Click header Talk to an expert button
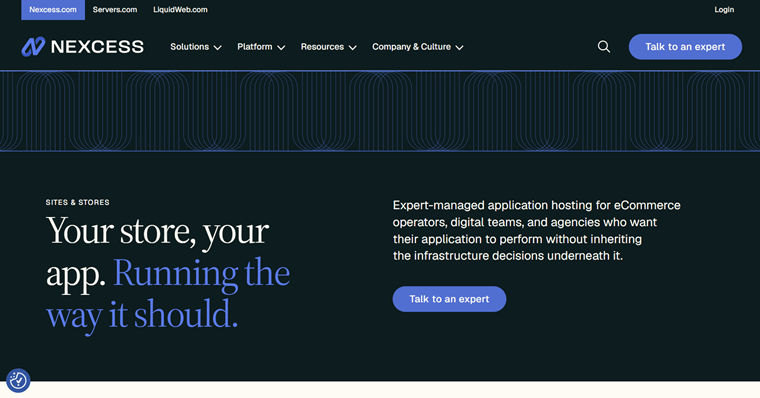Image resolution: width=760 pixels, height=398 pixels. pos(685,47)
